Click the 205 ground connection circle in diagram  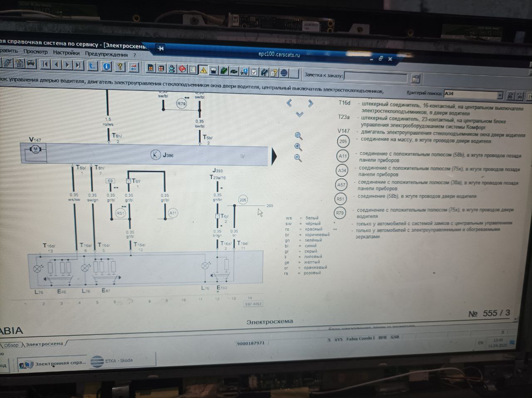click(x=243, y=200)
